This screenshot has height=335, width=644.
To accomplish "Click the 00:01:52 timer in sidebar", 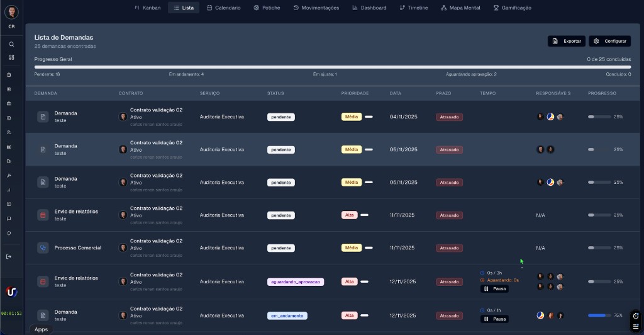I will pos(11,313).
